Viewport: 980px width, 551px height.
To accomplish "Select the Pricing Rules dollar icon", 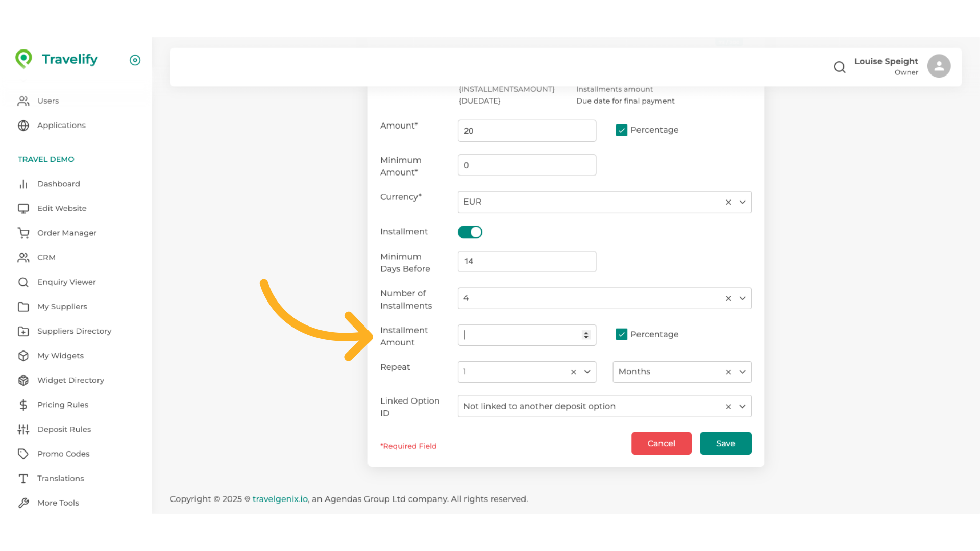I will pyautogui.click(x=23, y=405).
